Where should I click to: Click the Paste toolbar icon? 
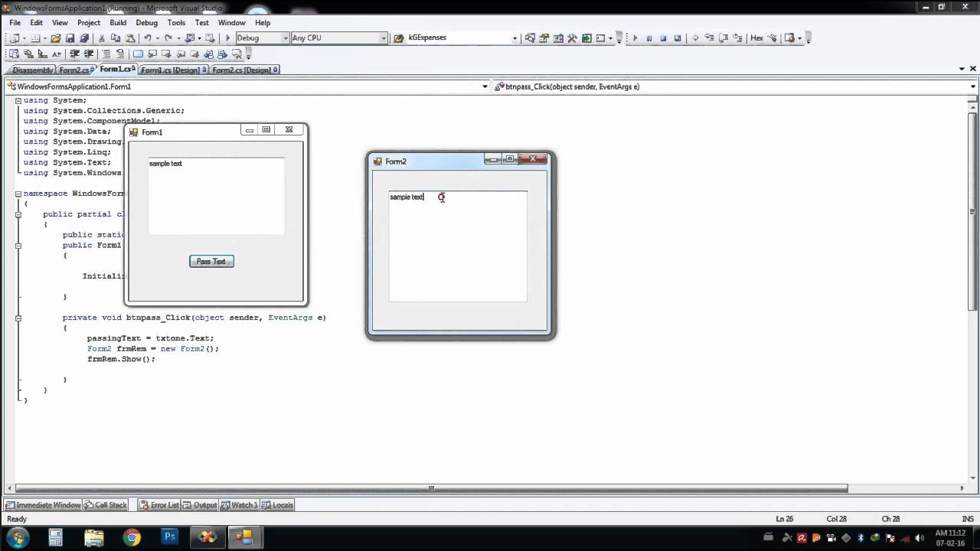pos(130,37)
